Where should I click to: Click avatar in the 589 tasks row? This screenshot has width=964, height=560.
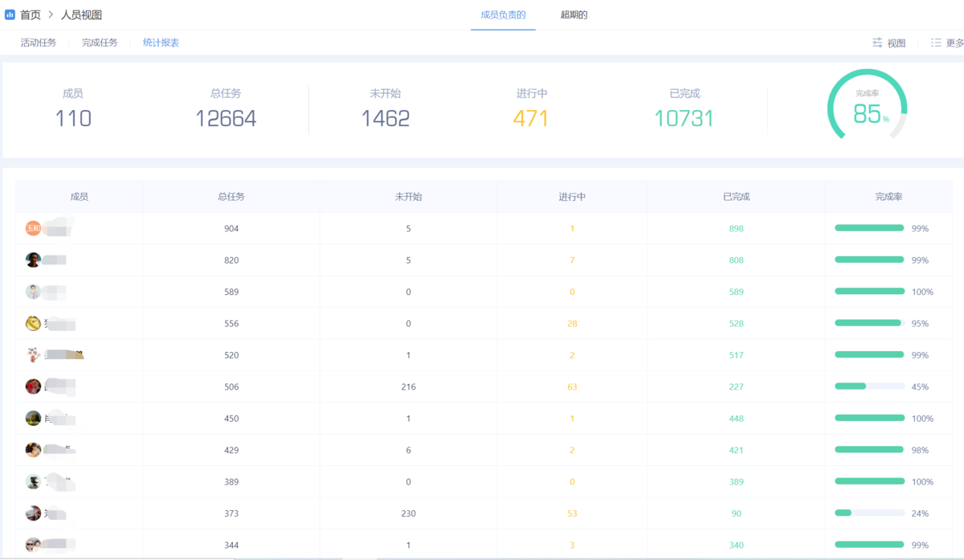click(33, 292)
